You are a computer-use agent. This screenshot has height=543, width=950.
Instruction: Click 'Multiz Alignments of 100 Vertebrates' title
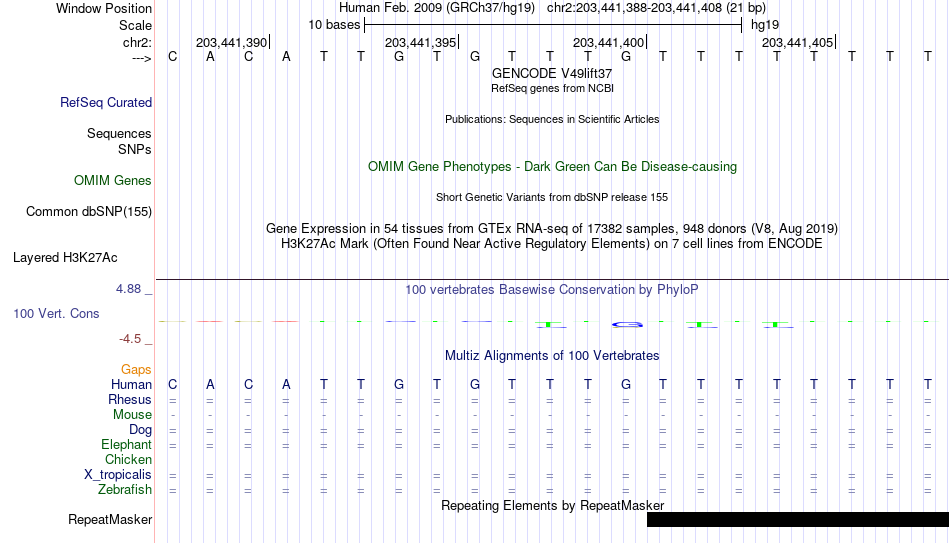[x=552, y=356]
